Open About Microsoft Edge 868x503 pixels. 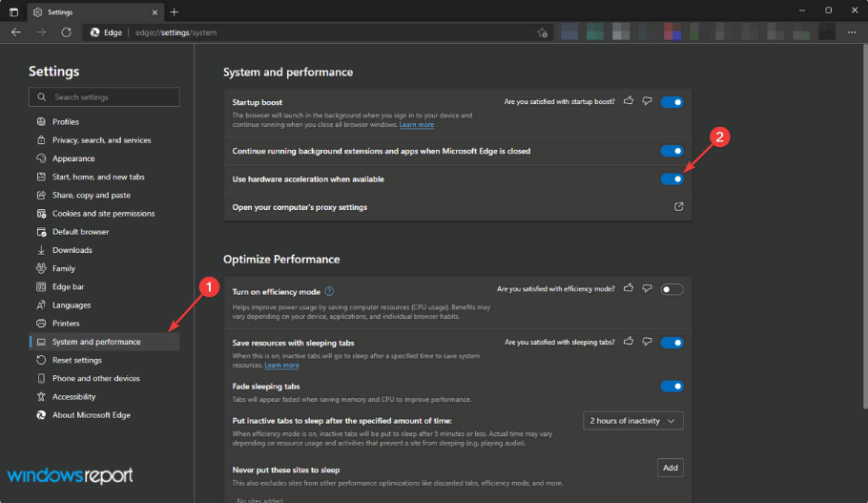click(x=104, y=415)
